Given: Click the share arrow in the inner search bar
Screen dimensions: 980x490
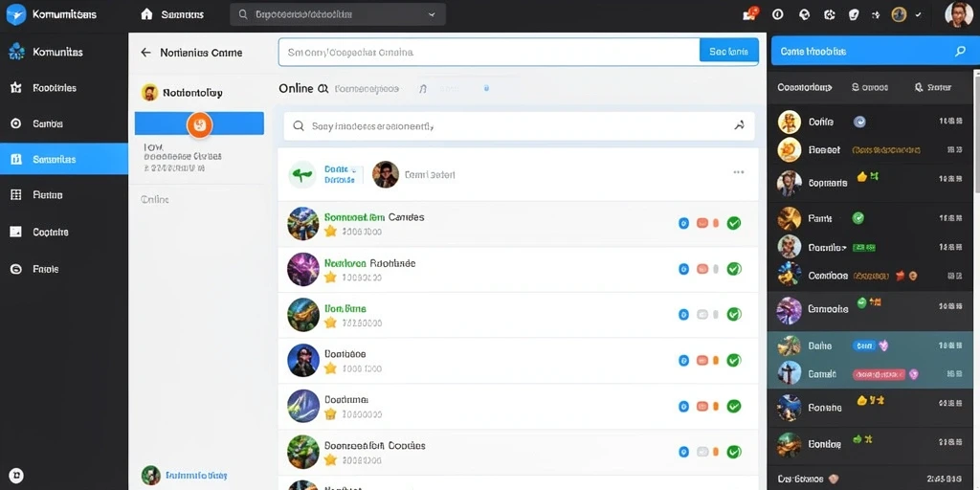Looking at the screenshot, I should [739, 125].
